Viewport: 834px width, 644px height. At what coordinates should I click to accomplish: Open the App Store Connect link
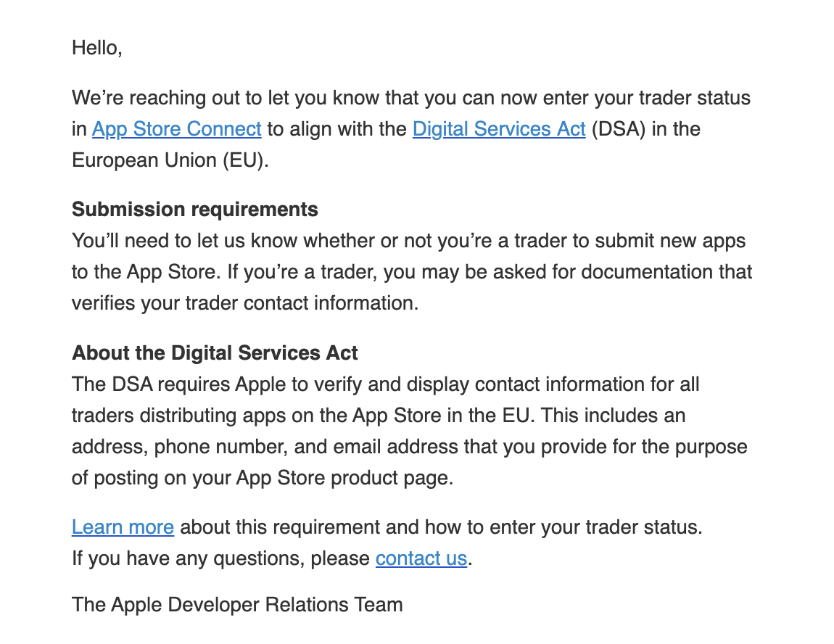pos(176,129)
